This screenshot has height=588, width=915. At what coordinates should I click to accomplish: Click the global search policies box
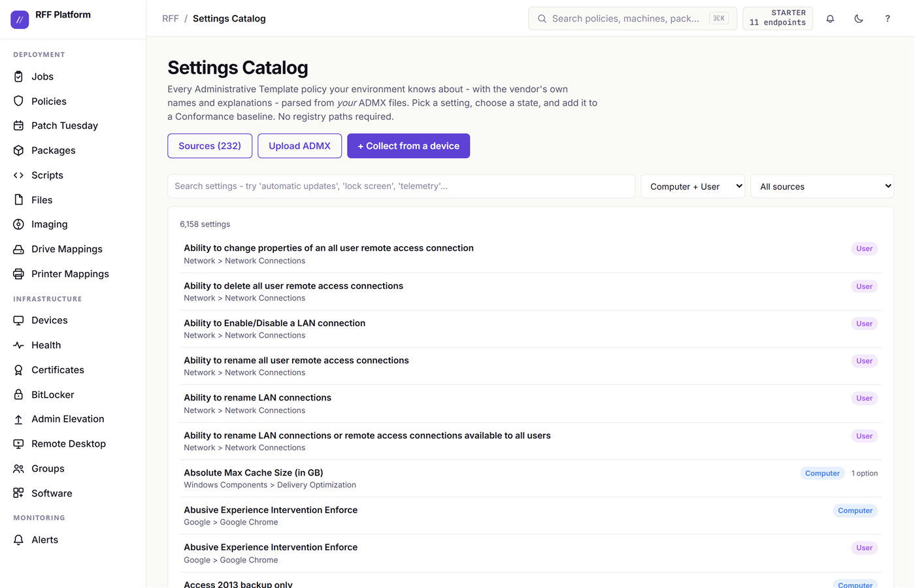pos(633,18)
